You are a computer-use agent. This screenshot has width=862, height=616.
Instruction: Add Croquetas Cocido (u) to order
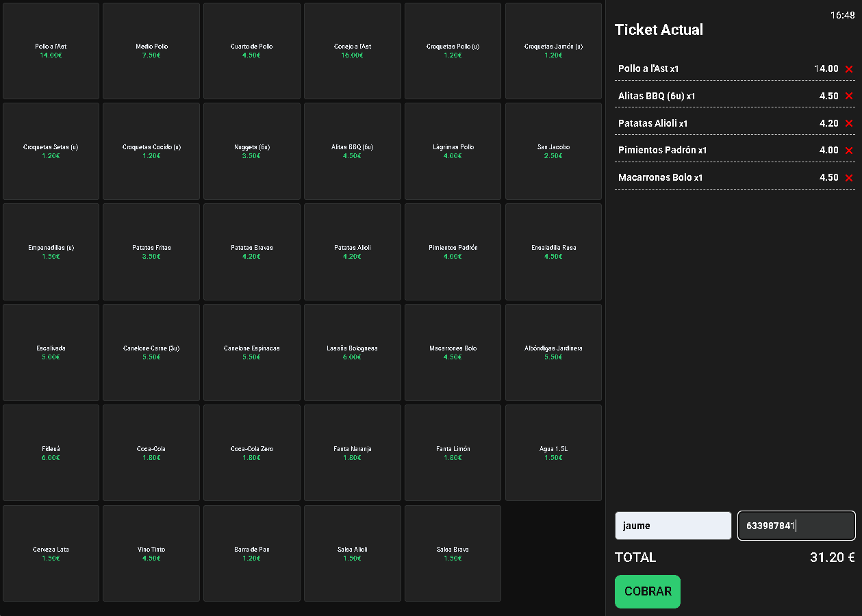point(151,151)
